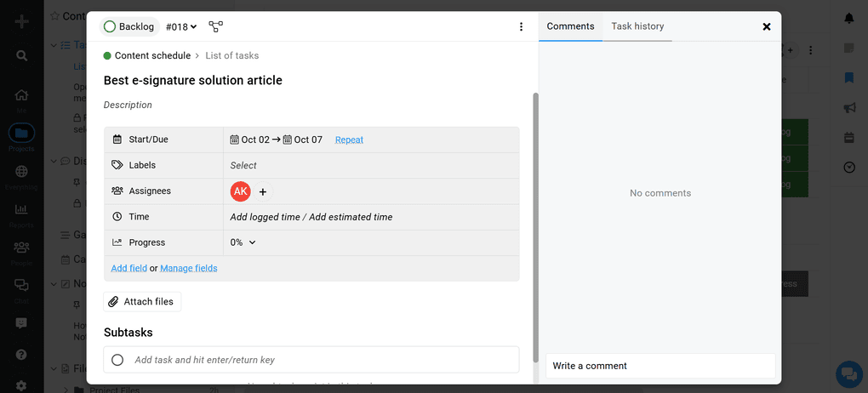
Task: Toggle the Backlog status circle
Action: tap(110, 26)
